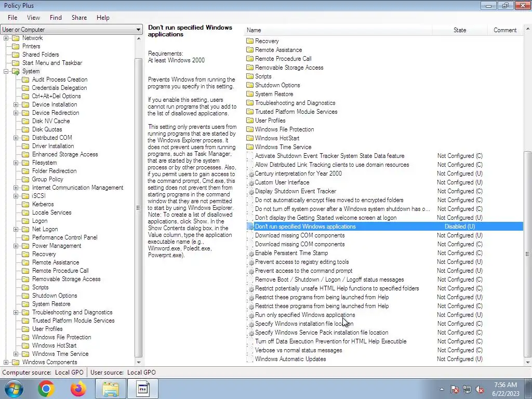The height and width of the screenshot is (399, 532).
Task: Click the policy list vertical scrollbar thumb
Action: click(527, 254)
